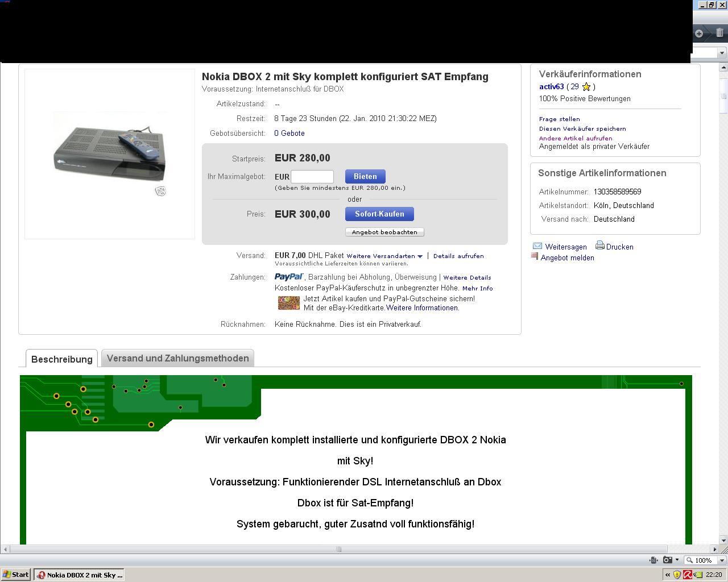Viewport: 728px width, 582px height.
Task: Click the Maximalgebot EUR input field
Action: coord(312,177)
